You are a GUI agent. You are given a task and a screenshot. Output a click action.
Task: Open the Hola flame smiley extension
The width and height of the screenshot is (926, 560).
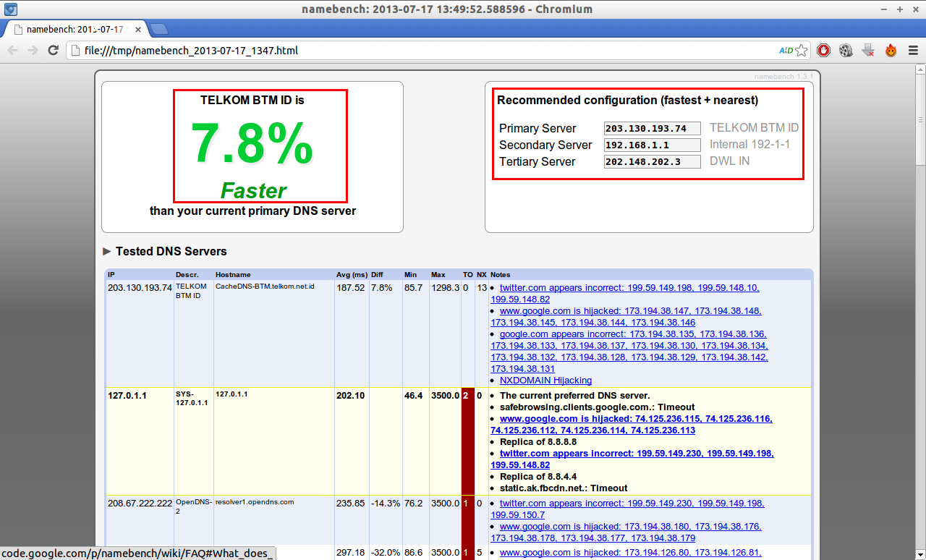[891, 50]
